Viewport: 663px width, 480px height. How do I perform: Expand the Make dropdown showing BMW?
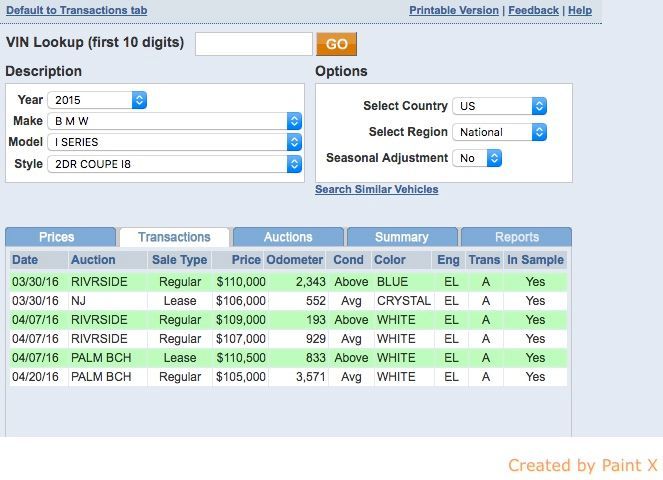click(x=176, y=121)
